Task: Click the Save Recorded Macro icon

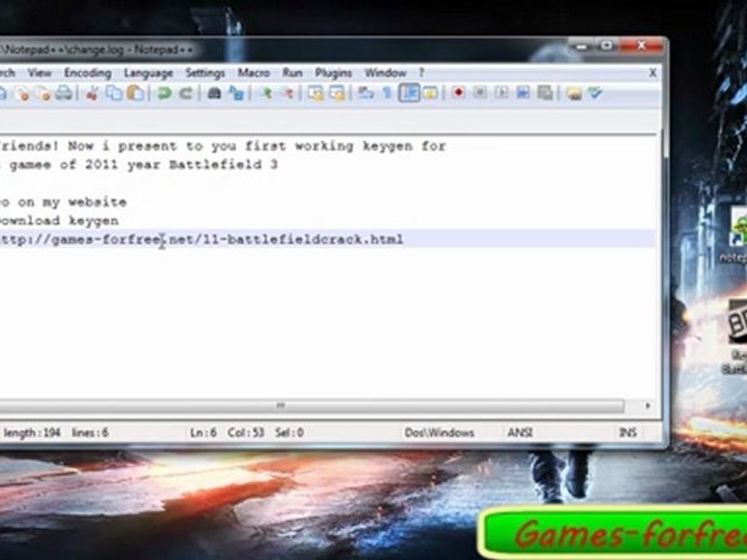Action: [x=545, y=93]
